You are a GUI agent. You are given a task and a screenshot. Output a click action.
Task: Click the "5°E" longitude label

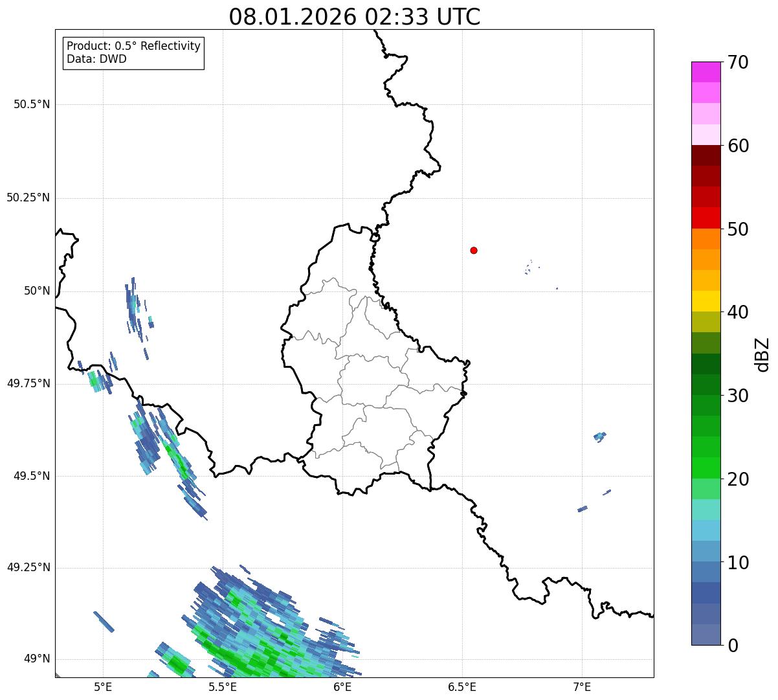103,686
